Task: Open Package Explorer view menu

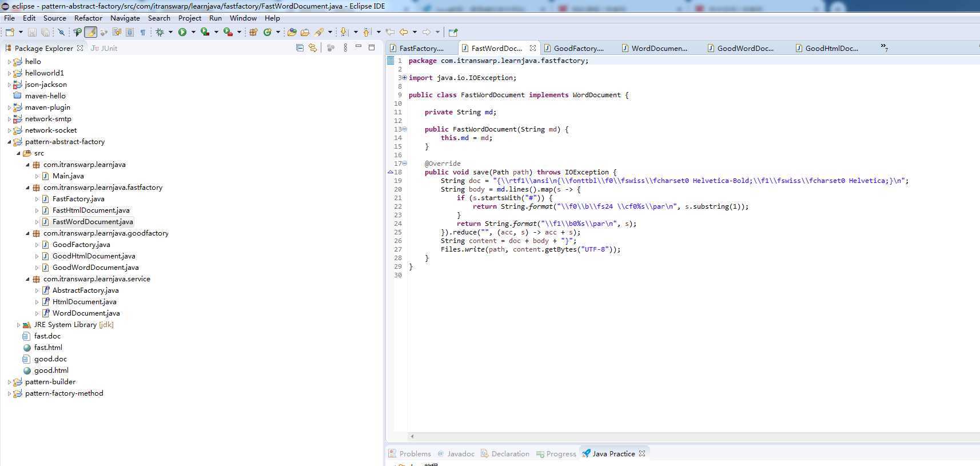Action: [345, 48]
